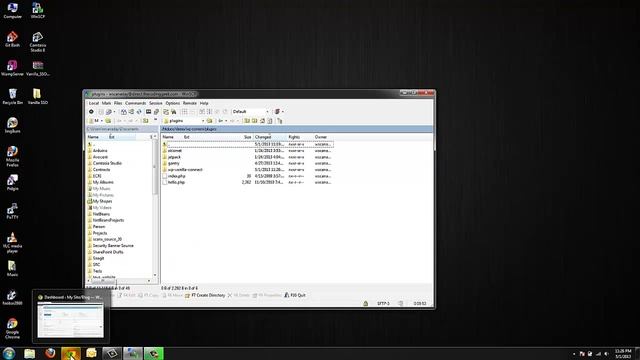Open the Dashboard browser window thumbnail preview

(71, 321)
